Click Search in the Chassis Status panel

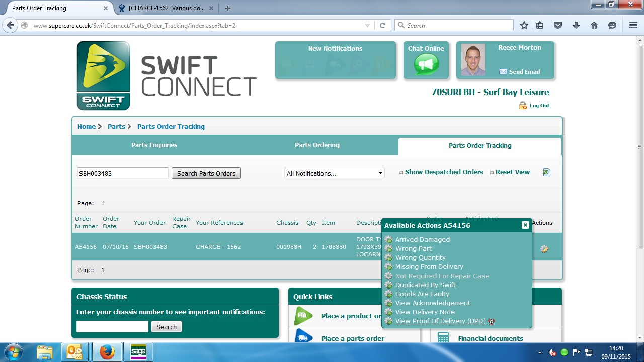tap(167, 327)
